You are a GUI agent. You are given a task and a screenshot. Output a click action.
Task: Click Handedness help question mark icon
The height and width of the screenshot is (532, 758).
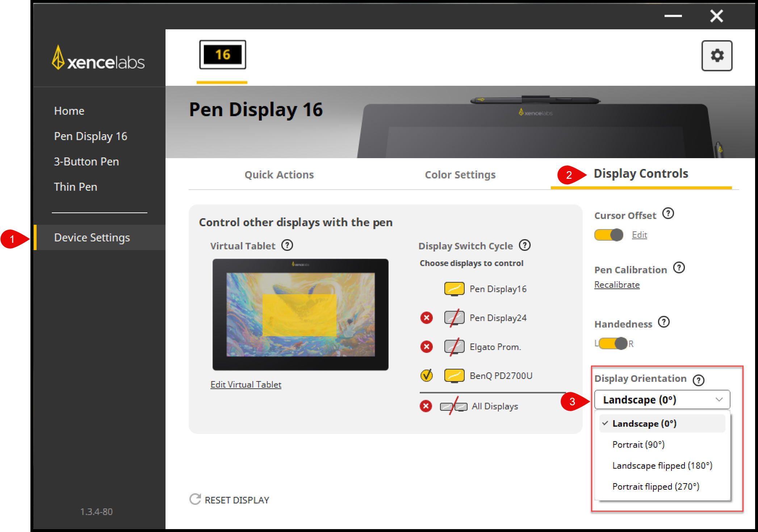[663, 322]
